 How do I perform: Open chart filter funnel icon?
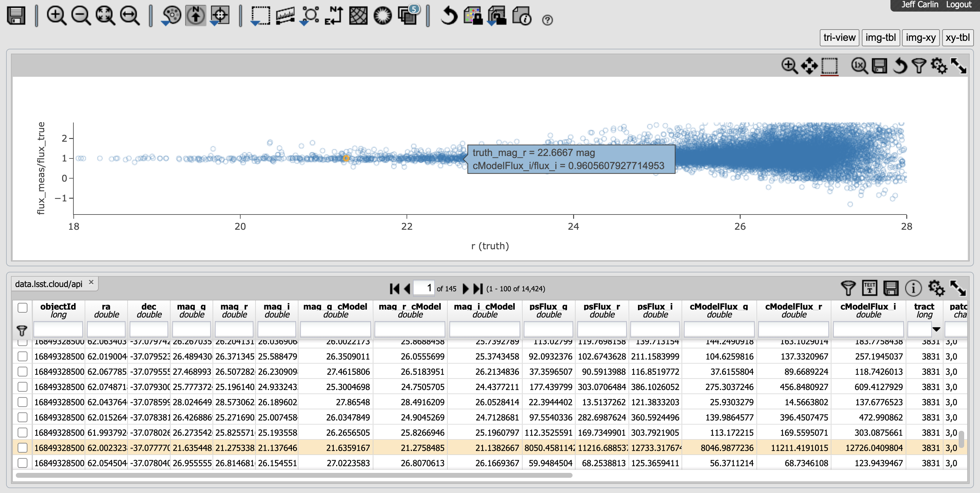[x=919, y=66]
